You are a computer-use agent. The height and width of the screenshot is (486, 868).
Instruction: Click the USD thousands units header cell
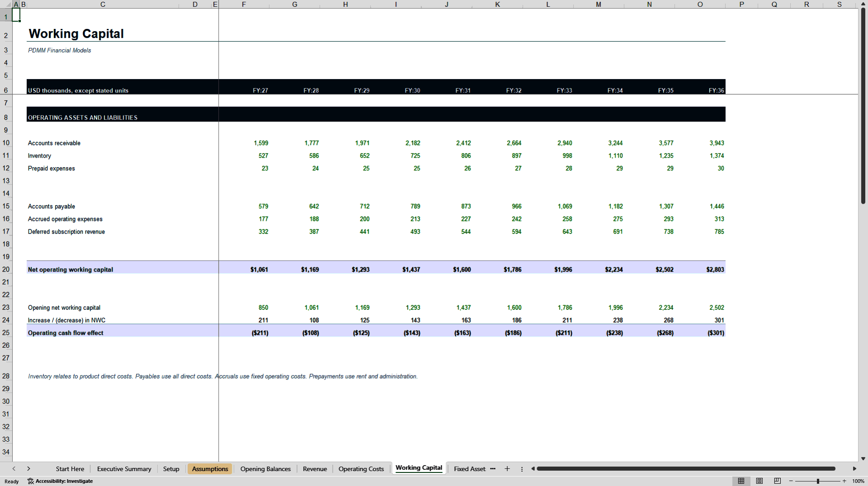pos(78,90)
